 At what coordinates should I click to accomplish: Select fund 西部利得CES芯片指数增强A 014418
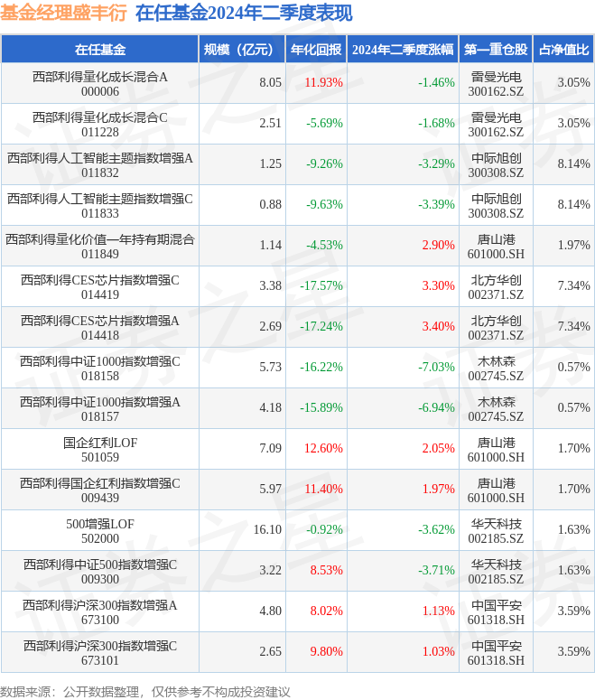coord(100,328)
